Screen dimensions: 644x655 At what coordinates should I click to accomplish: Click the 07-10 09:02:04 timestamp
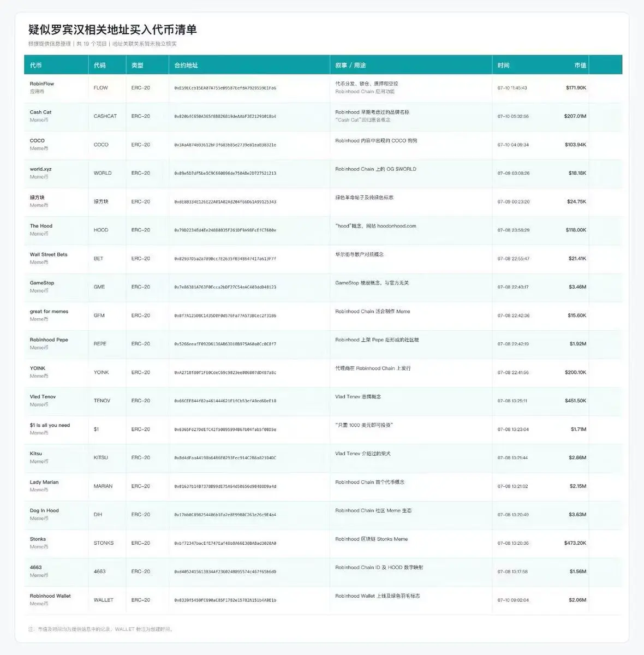[x=513, y=600]
